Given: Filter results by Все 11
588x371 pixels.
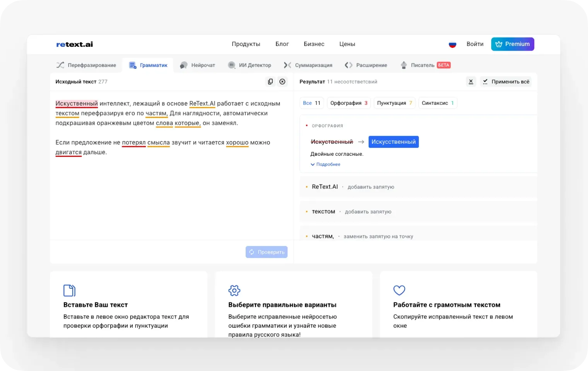Looking at the screenshot, I should pos(312,103).
